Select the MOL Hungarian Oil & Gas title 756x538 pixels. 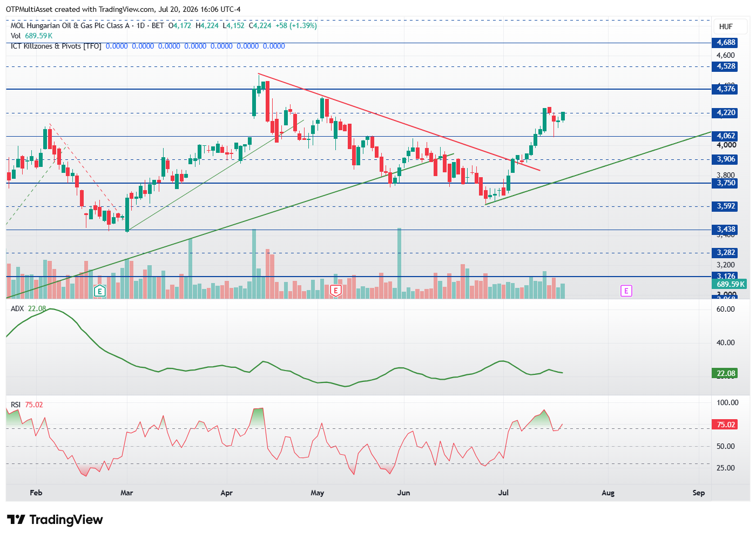70,25
